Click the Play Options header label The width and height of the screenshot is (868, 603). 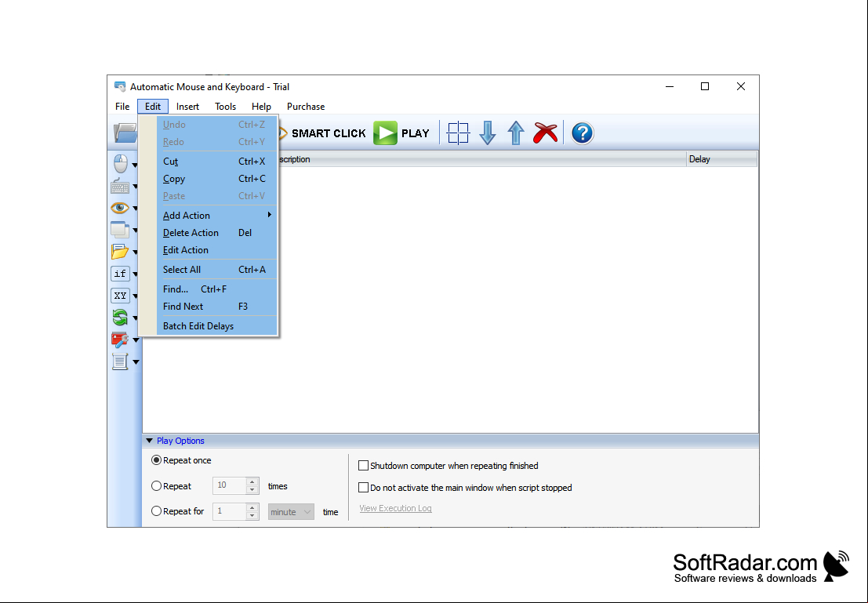click(x=180, y=441)
